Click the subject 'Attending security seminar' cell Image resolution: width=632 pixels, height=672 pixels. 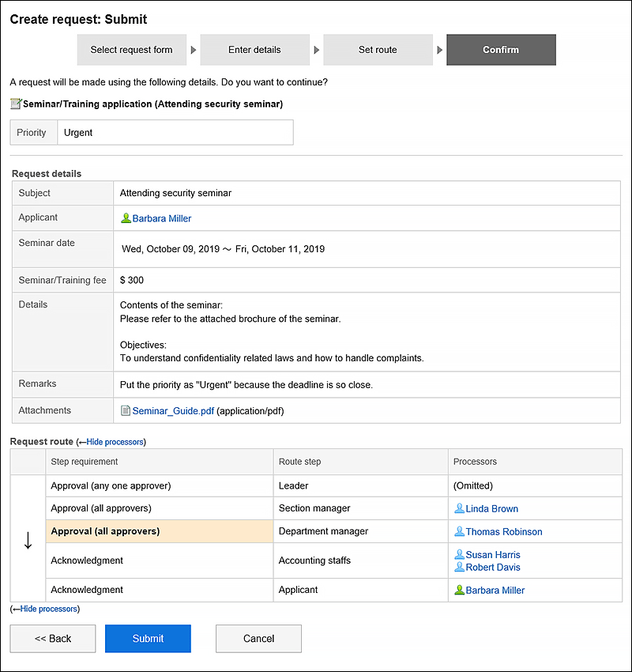point(367,193)
